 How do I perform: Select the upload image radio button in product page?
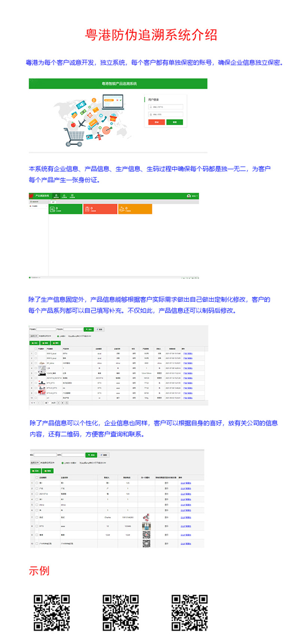click(58, 336)
